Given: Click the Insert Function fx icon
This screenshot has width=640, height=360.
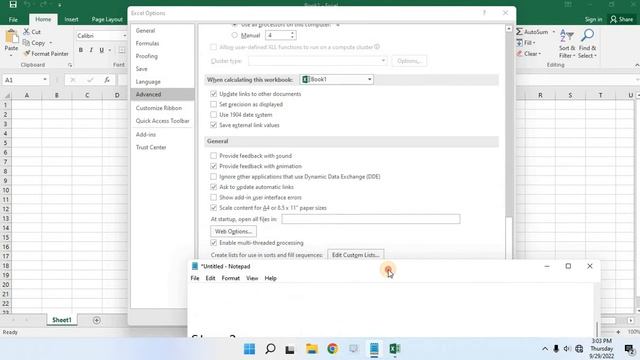Looking at the screenshot, I should click(x=107, y=80).
